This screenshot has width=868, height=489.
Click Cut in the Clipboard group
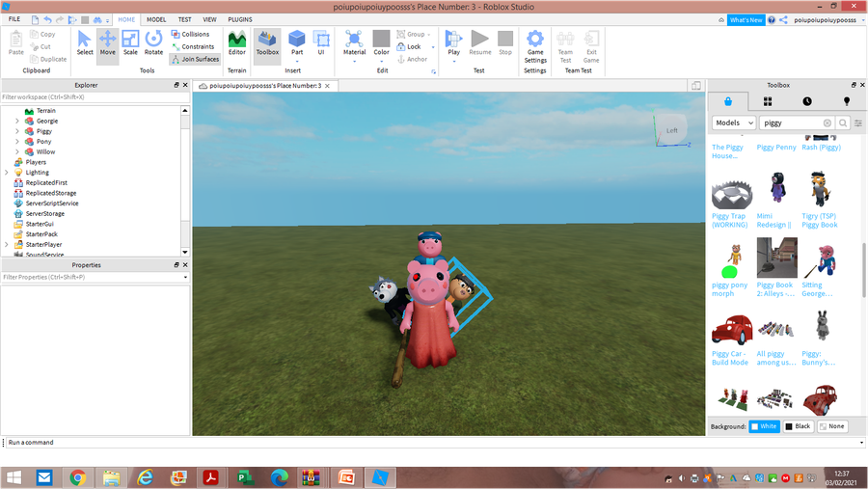(x=41, y=47)
